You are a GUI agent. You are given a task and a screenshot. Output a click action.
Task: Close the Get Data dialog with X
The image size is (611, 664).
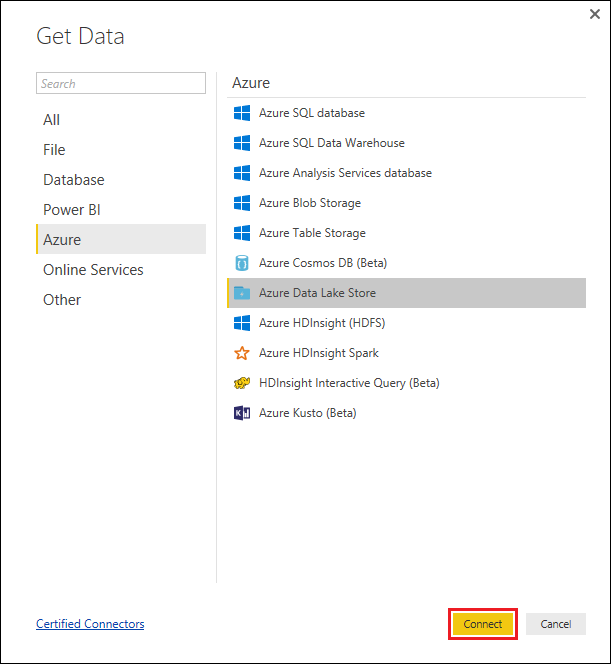point(595,14)
